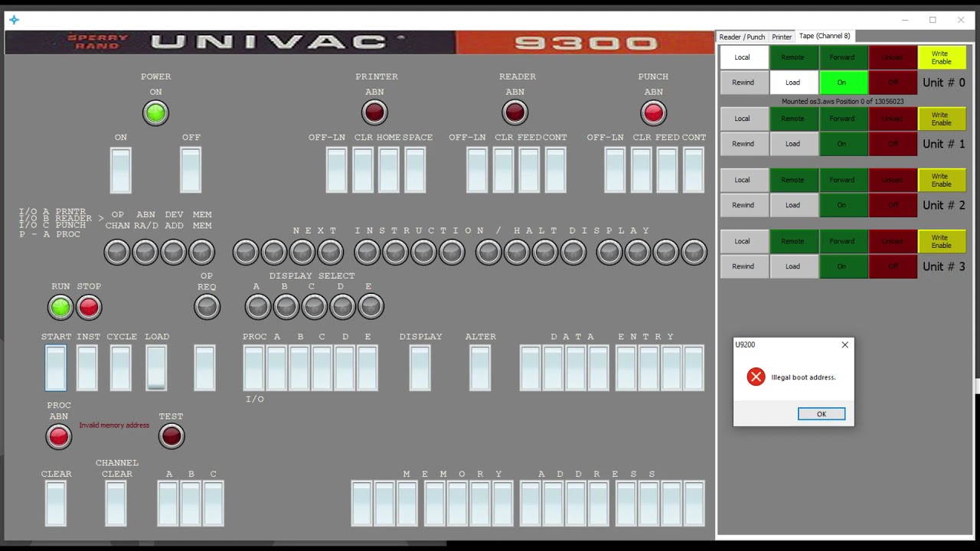This screenshot has height=551, width=980.
Task: Click Write Enable for Unit # 1
Action: point(942,119)
